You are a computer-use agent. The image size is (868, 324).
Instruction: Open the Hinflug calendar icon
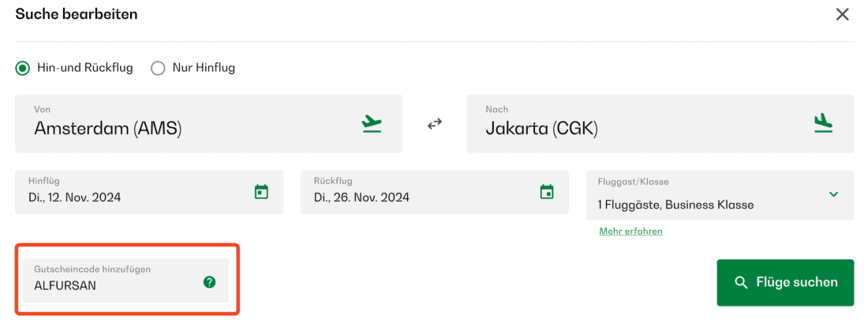click(x=261, y=192)
